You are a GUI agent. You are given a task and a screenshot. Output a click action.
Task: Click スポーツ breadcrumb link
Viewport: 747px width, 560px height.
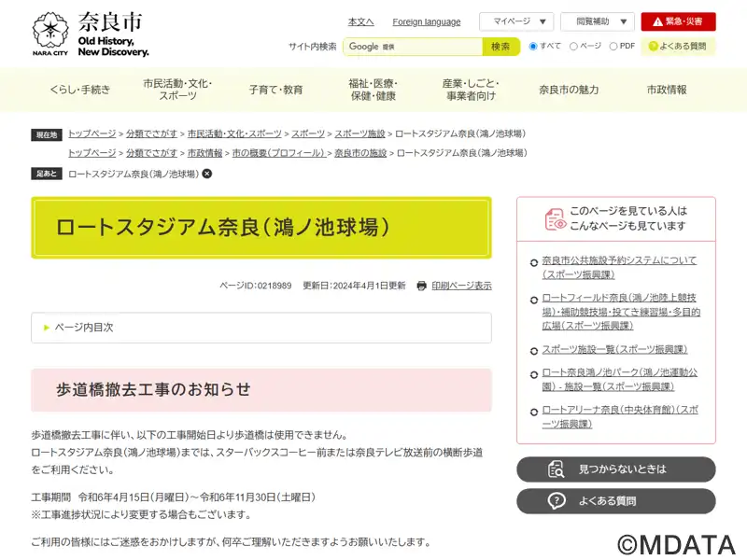coord(308,133)
